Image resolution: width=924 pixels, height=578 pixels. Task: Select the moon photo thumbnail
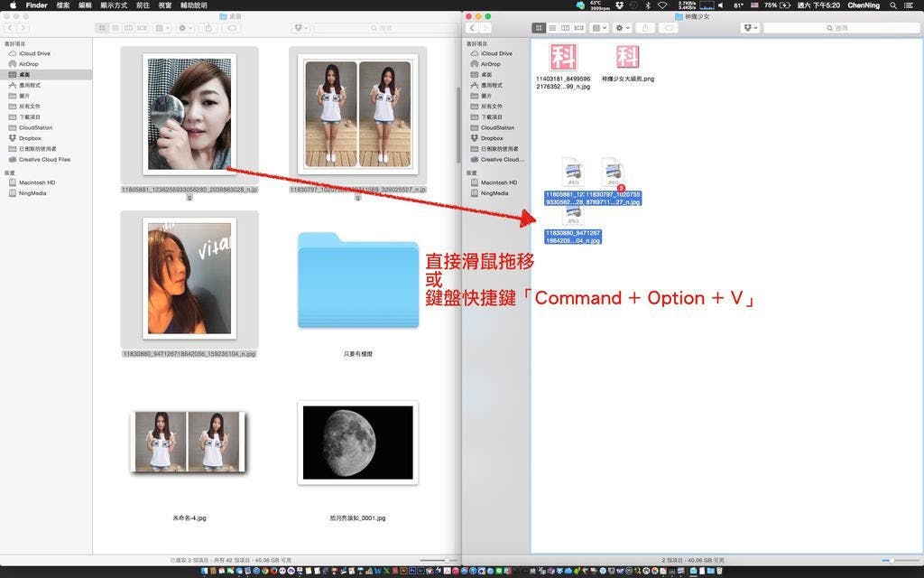point(357,443)
